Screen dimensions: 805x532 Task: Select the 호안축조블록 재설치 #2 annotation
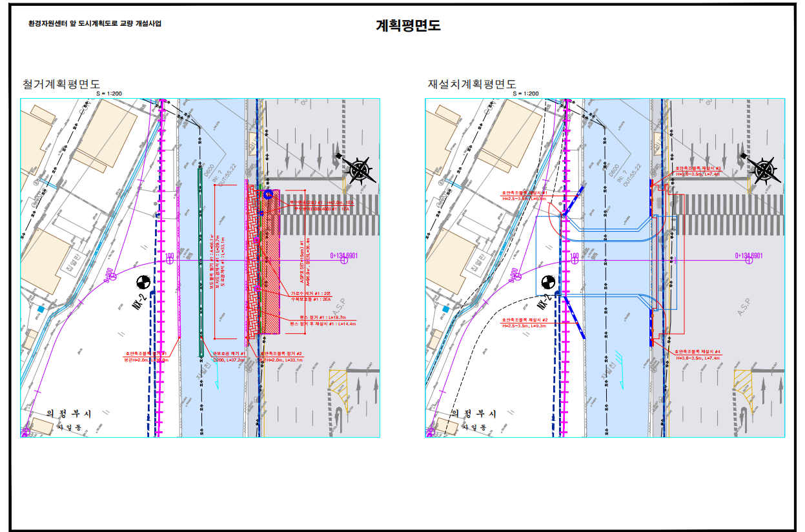pyautogui.click(x=524, y=320)
